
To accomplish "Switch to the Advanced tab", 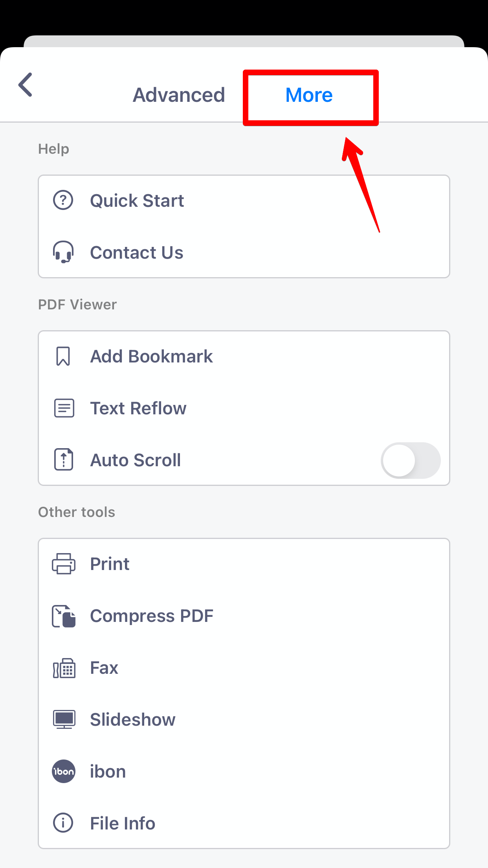I will click(x=179, y=94).
